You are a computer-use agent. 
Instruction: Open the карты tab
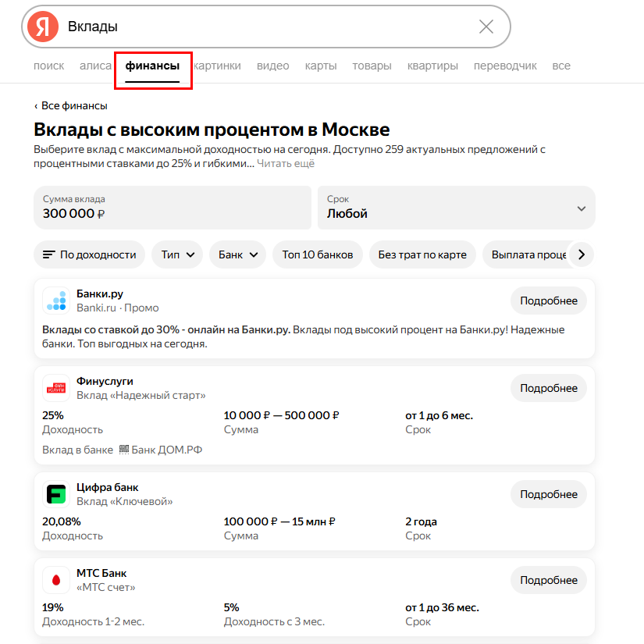click(x=321, y=66)
